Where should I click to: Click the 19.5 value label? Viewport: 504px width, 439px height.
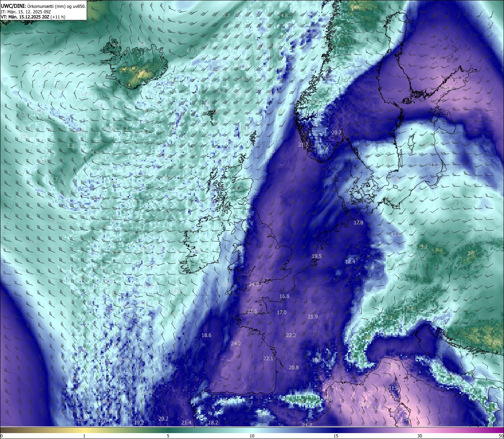[x=317, y=256]
